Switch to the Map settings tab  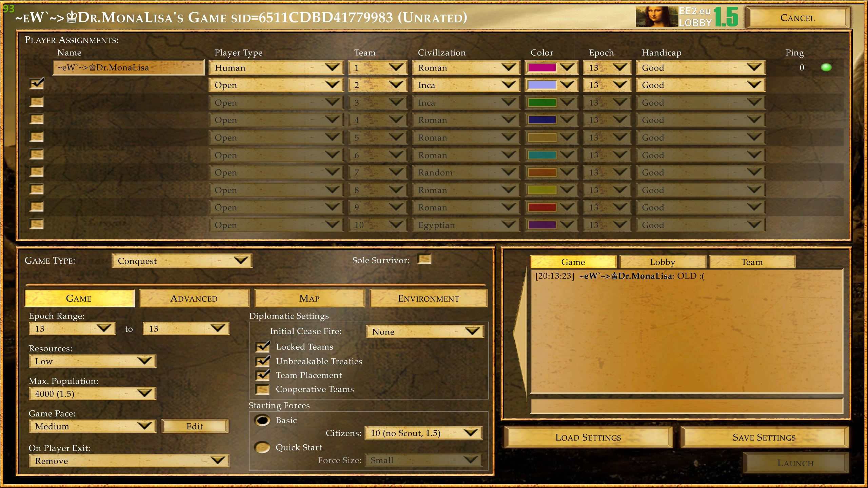pos(310,298)
